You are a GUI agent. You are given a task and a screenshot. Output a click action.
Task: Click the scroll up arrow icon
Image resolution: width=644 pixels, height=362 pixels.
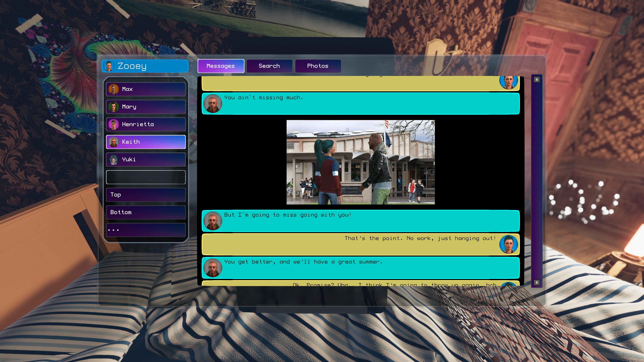click(x=536, y=80)
